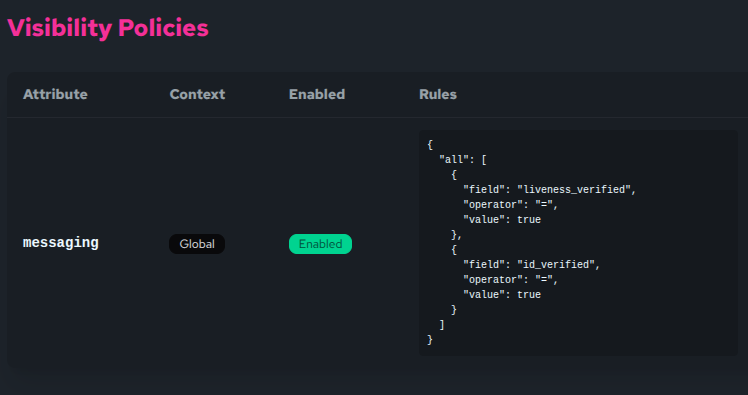The height and width of the screenshot is (395, 748).
Task: Toggle the green Enabled status badge
Action: pos(320,244)
